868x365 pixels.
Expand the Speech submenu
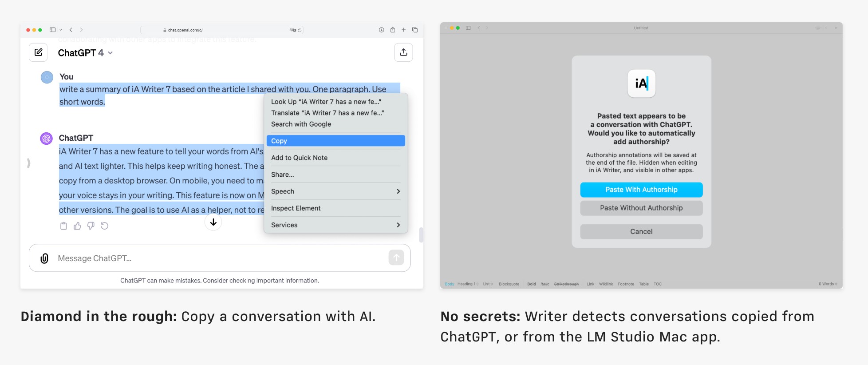pos(336,191)
